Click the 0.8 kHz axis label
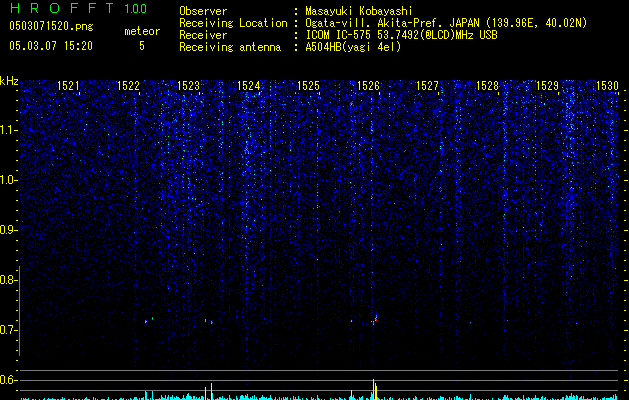Screen dimensions: 629x400 click(9, 280)
